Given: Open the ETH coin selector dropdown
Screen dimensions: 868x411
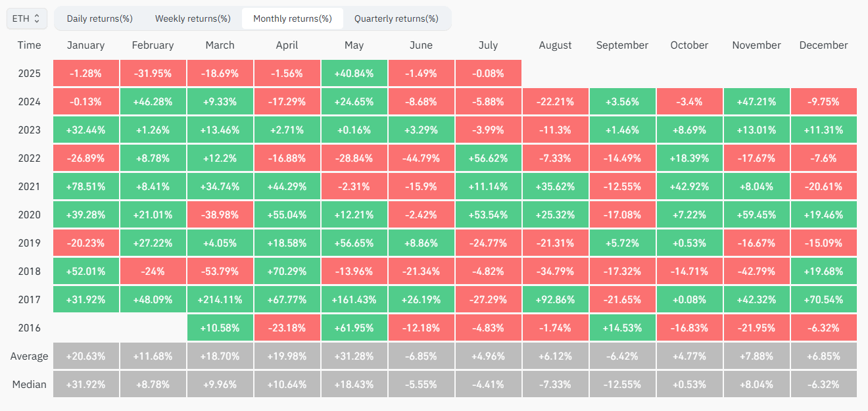Looking at the screenshot, I should point(26,18).
